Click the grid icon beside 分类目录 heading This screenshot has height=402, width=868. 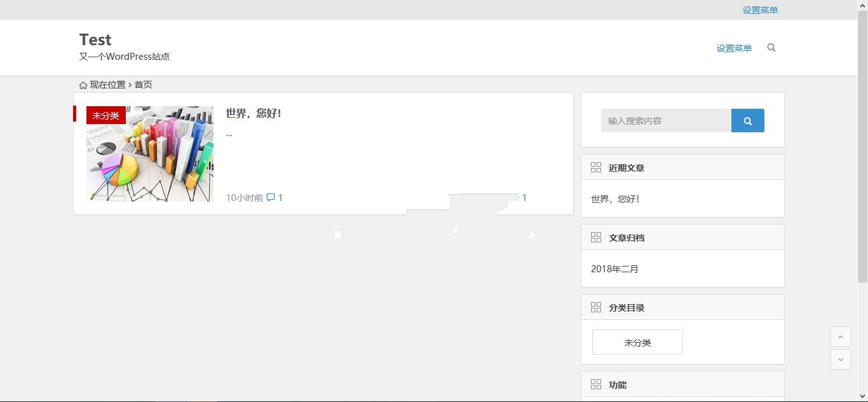click(595, 307)
